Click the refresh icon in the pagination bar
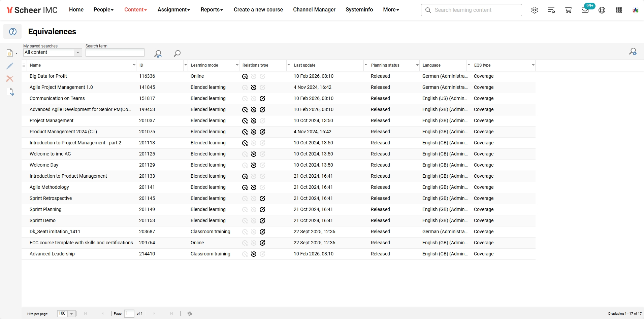Viewport: 644px width, 319px height. (190, 314)
